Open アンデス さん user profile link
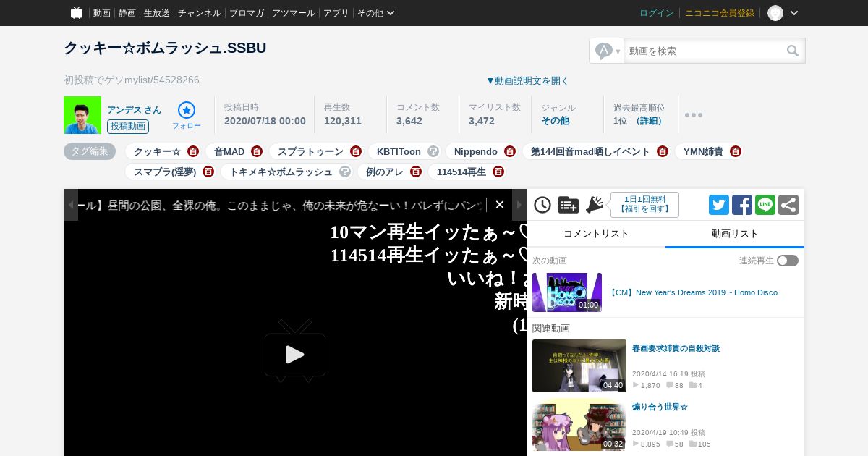The height and width of the screenshot is (456, 868). click(134, 110)
